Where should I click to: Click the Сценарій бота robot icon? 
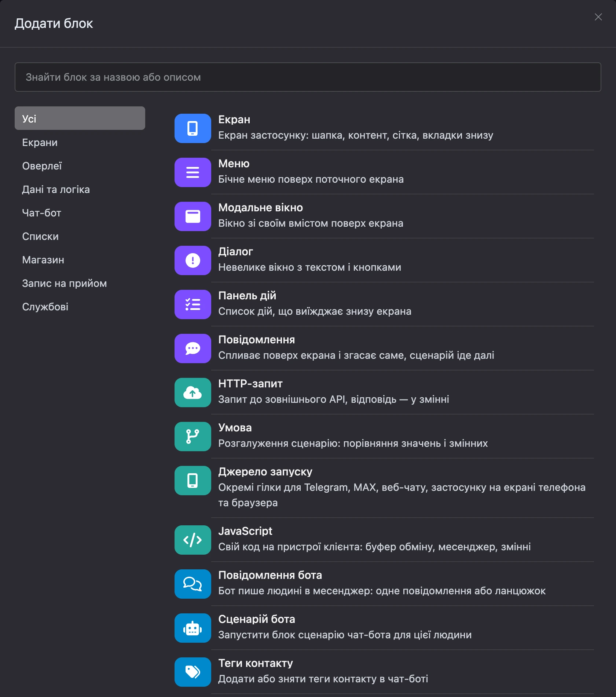(x=192, y=628)
